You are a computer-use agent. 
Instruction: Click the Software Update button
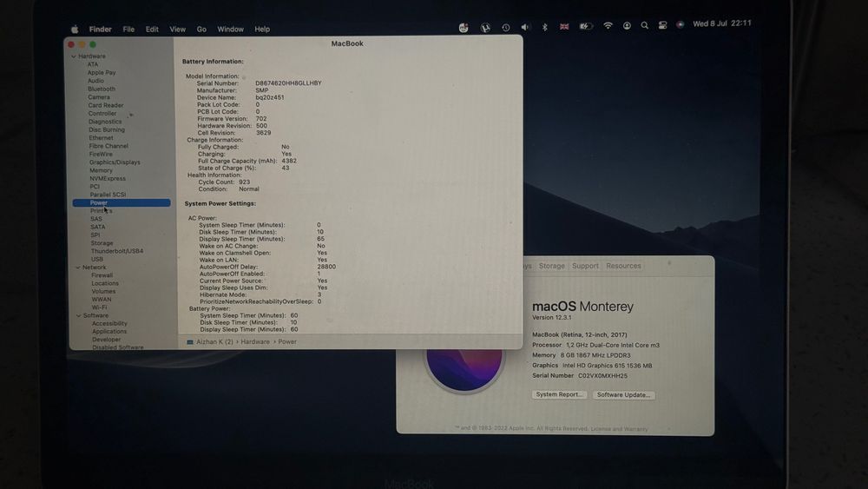click(x=623, y=395)
